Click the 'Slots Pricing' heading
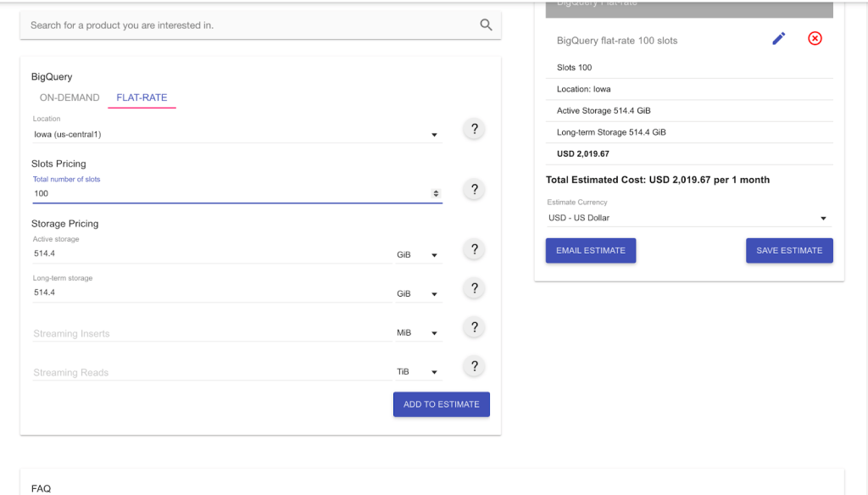Screen dimensions: 868x495 tap(58, 164)
